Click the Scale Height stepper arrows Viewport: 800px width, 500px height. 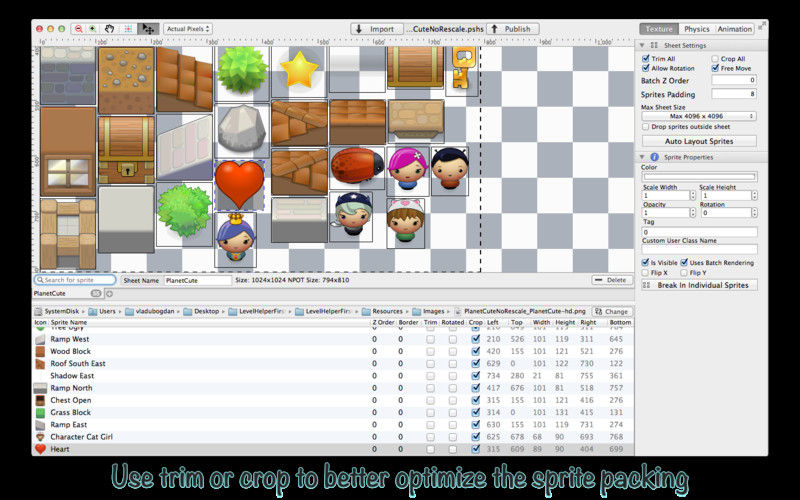pos(755,195)
